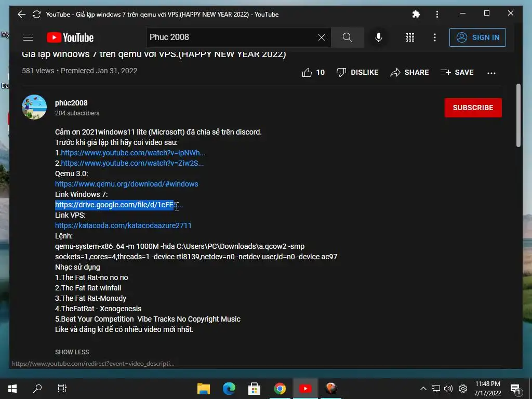Open the notification center icon
This screenshot has height=399, width=532.
(x=515, y=389)
